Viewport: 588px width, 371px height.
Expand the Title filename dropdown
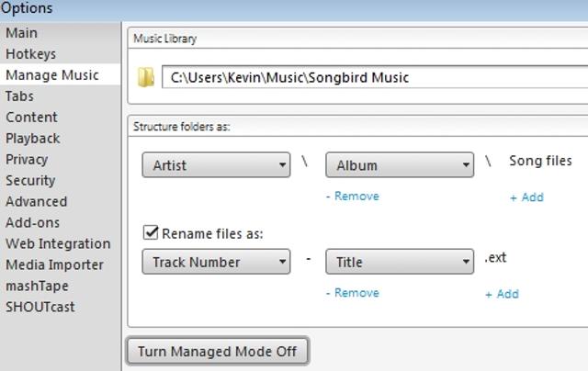[x=400, y=262]
